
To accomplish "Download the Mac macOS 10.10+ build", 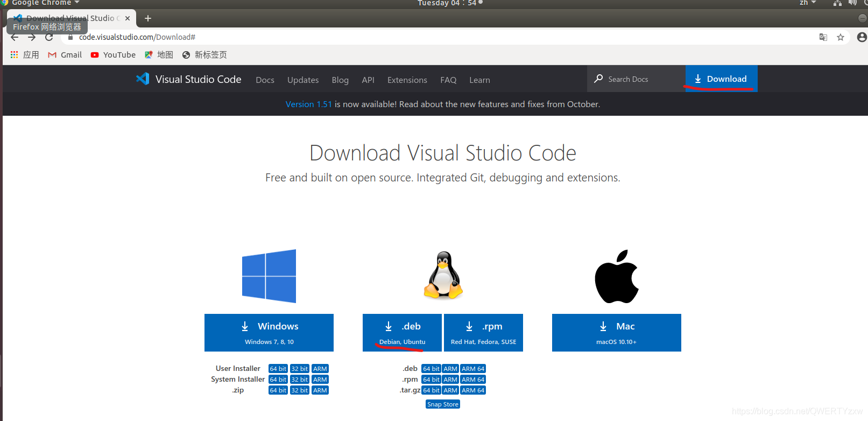I will (617, 333).
